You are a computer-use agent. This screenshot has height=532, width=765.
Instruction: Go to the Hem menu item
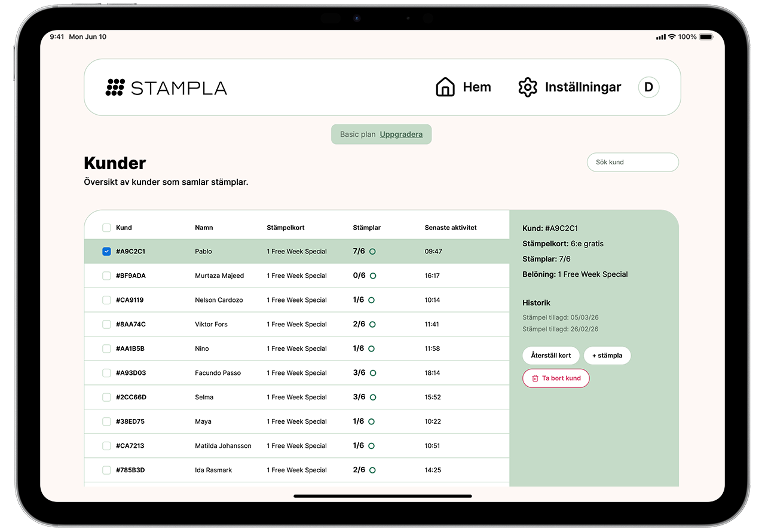476,87
